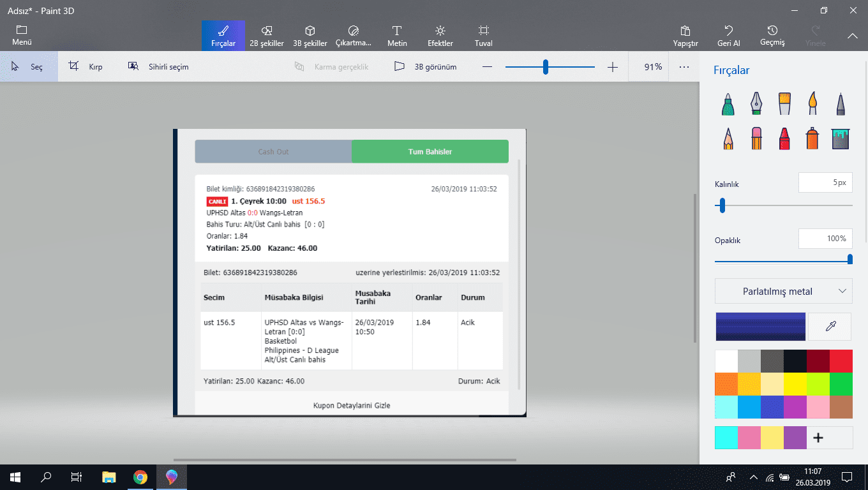Open the Geçmiş history panel
Viewport: 868px width, 490px height.
coord(772,36)
